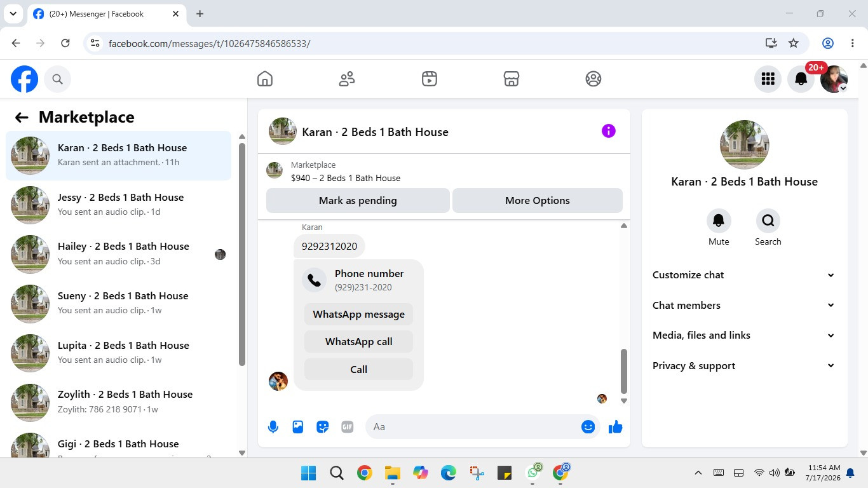Choose a sticker with the sticker icon

coord(323,427)
